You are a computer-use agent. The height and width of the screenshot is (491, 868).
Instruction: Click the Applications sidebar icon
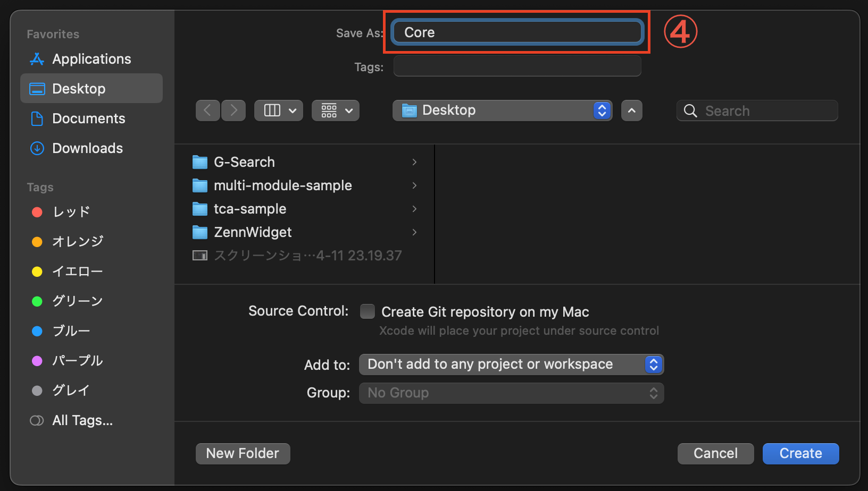tap(37, 59)
